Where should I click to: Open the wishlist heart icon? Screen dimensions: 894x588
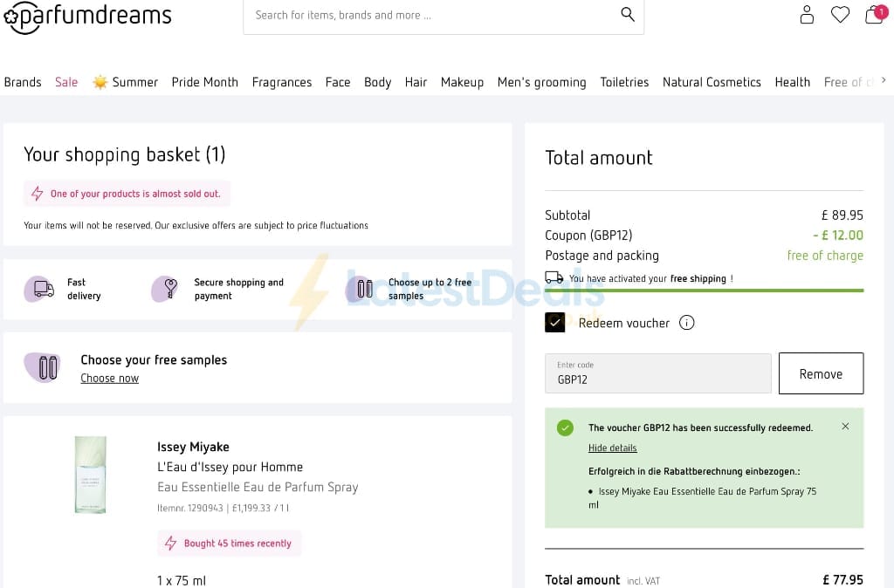point(840,15)
